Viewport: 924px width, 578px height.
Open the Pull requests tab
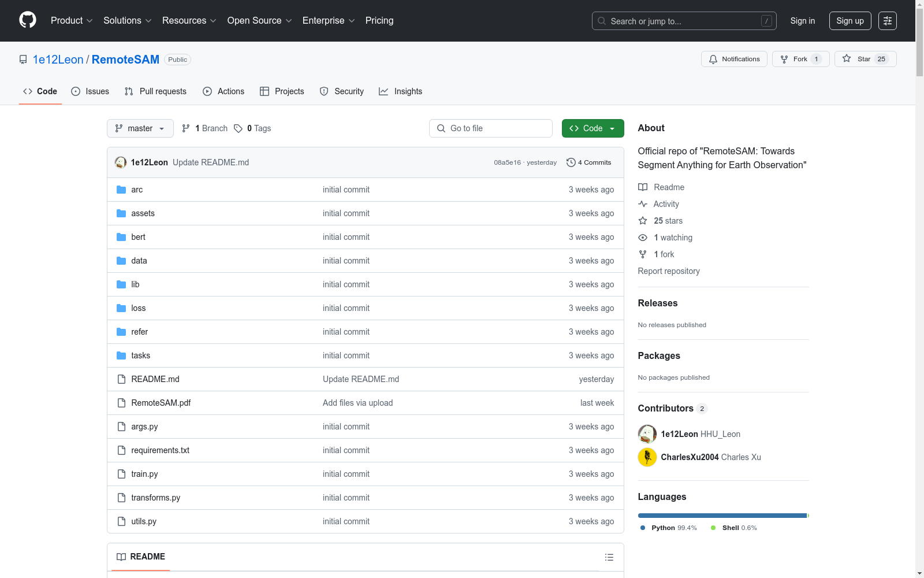pyautogui.click(x=155, y=91)
